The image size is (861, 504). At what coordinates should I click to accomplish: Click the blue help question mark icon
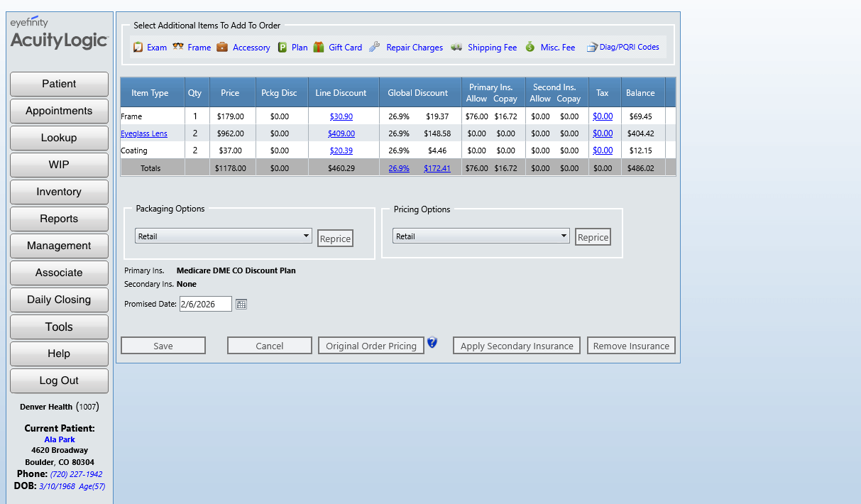pyautogui.click(x=432, y=343)
